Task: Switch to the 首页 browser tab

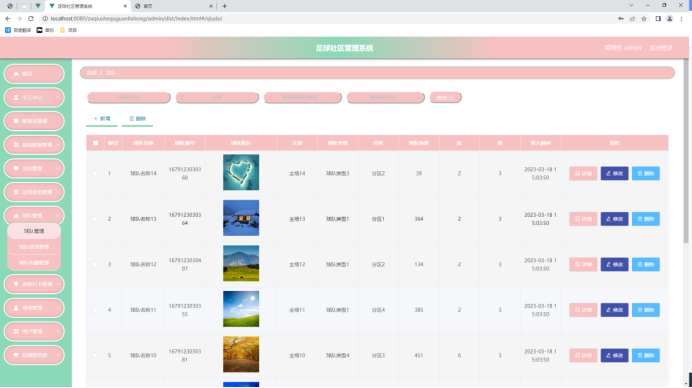Action: [173, 6]
